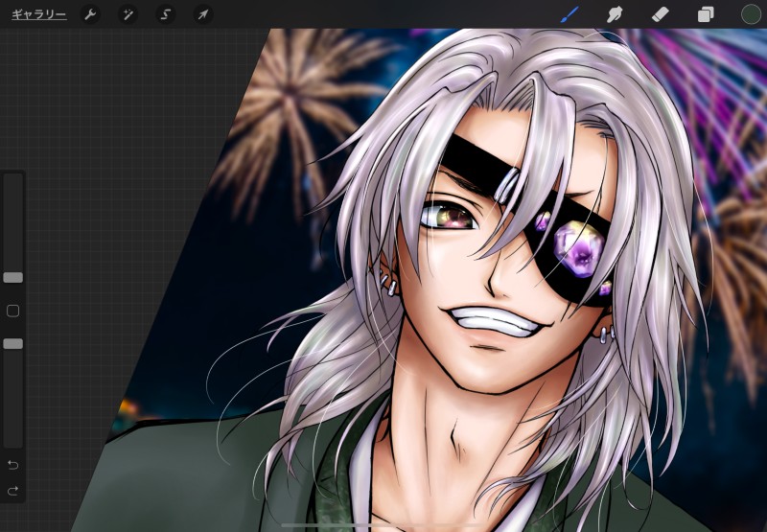Undo the last stroke with the arrow
Image resolution: width=767 pixels, height=532 pixels.
click(13, 465)
